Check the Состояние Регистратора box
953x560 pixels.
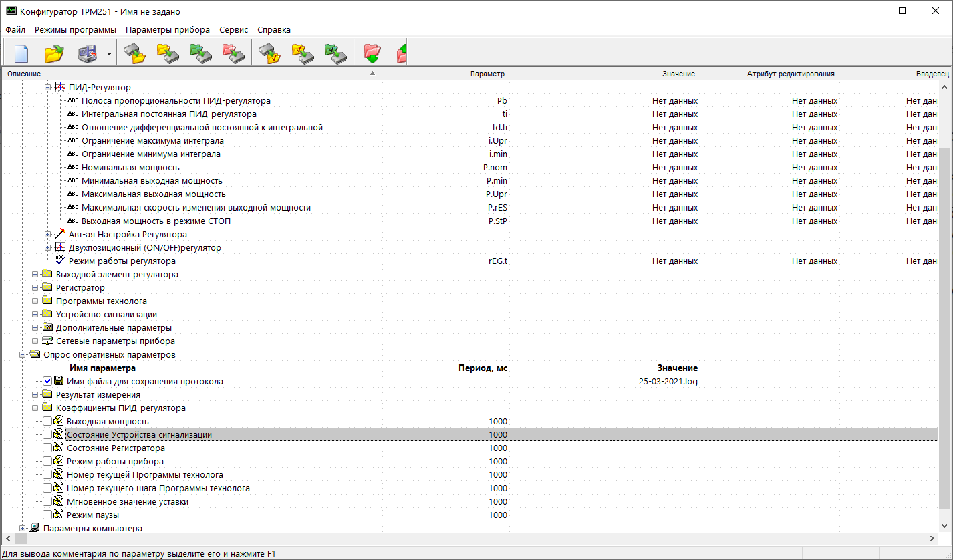(47, 448)
